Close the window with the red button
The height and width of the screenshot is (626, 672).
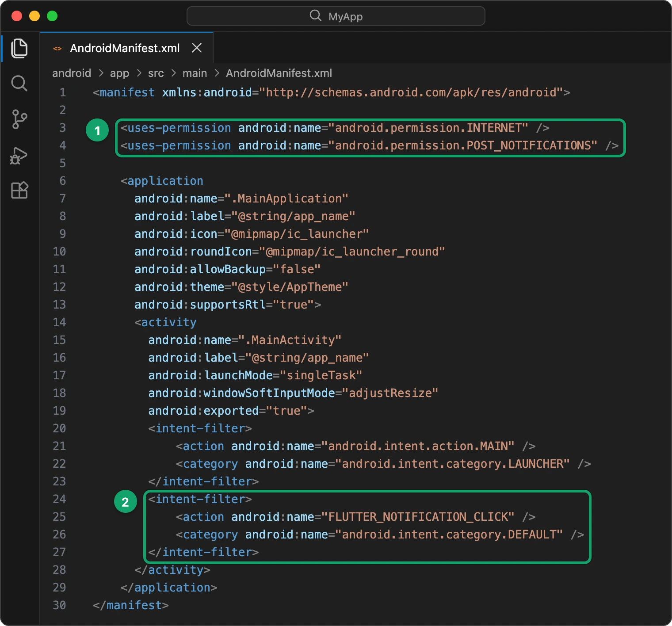point(17,16)
